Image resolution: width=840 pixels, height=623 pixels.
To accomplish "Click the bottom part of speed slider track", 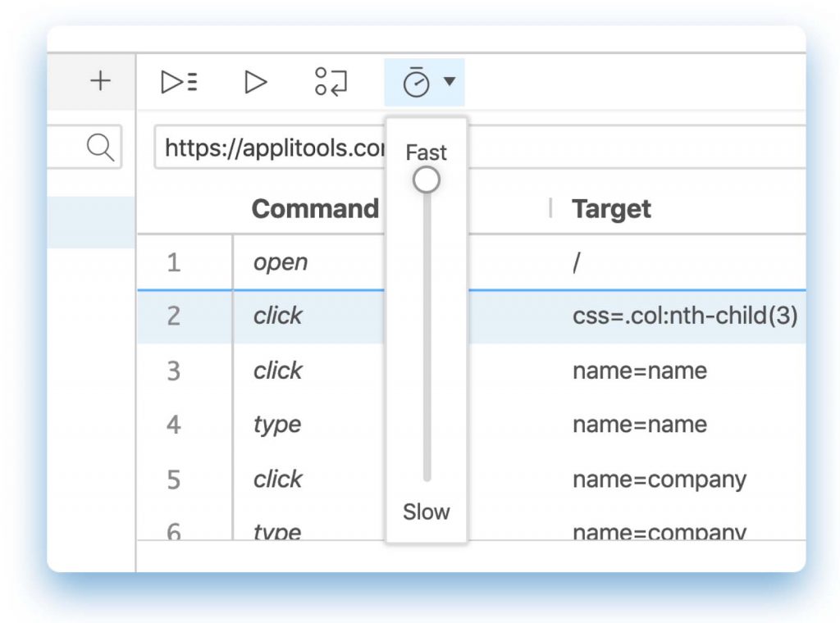I will point(427,459).
